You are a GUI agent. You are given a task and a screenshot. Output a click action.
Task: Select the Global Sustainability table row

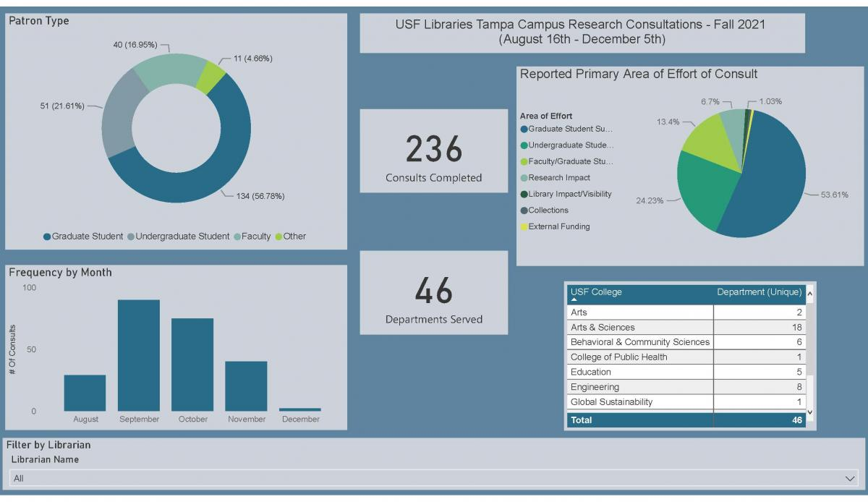686,401
